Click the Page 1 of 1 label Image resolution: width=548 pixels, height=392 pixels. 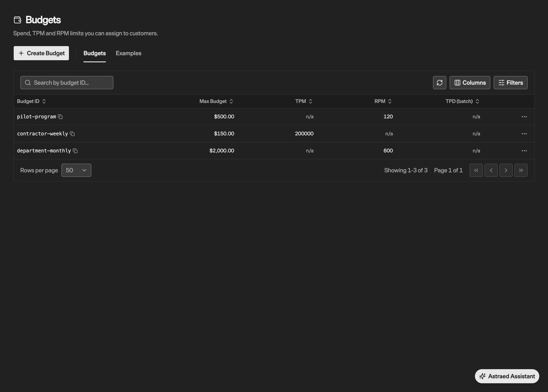448,170
